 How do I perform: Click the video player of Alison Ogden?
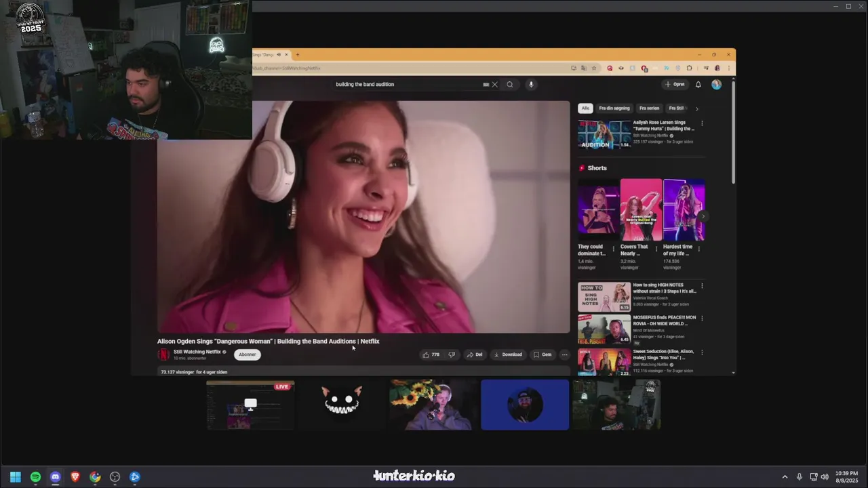363,217
